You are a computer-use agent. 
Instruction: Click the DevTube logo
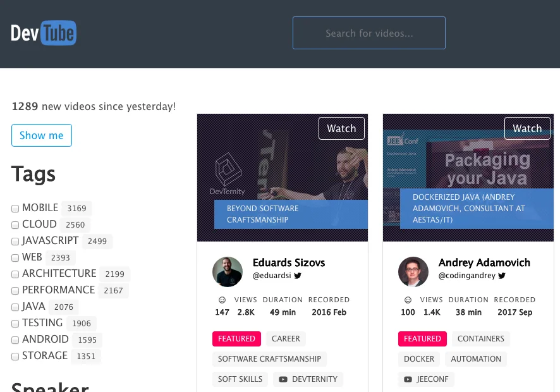click(x=44, y=33)
